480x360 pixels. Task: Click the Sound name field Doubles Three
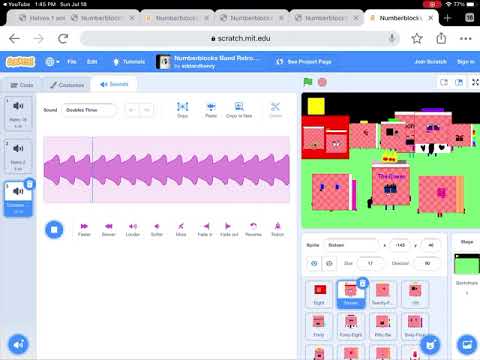[89, 110]
